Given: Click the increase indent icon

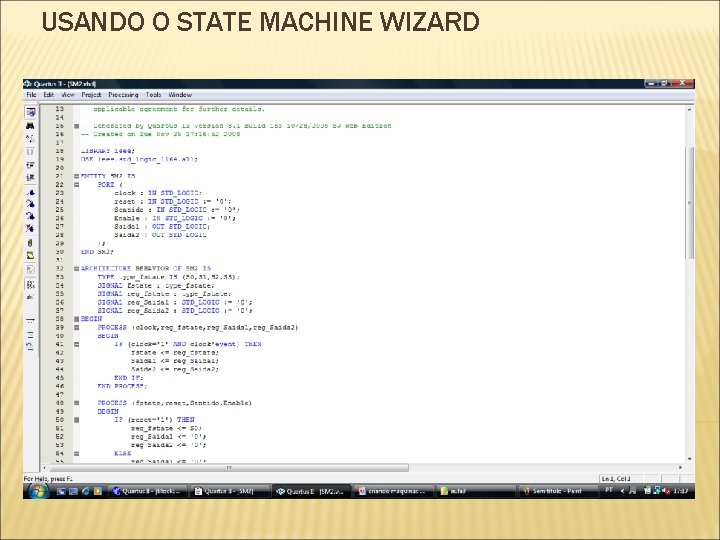Looking at the screenshot, I should coord(30,164).
